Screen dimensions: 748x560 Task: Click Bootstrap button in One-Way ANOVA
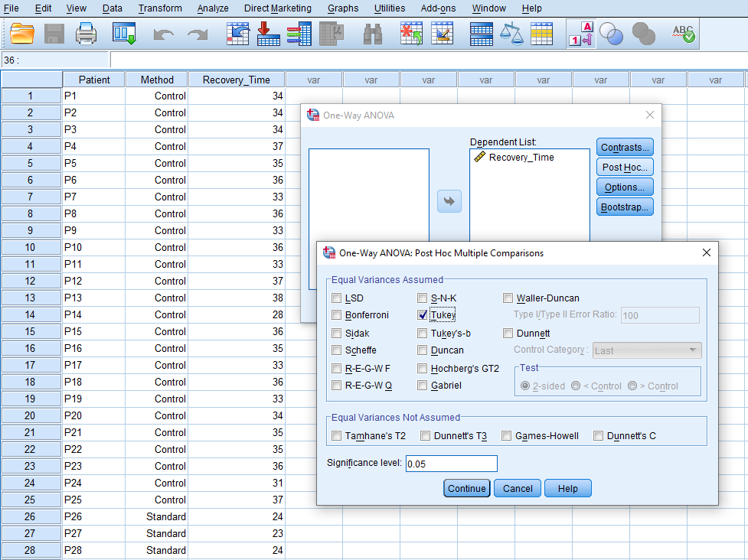625,207
